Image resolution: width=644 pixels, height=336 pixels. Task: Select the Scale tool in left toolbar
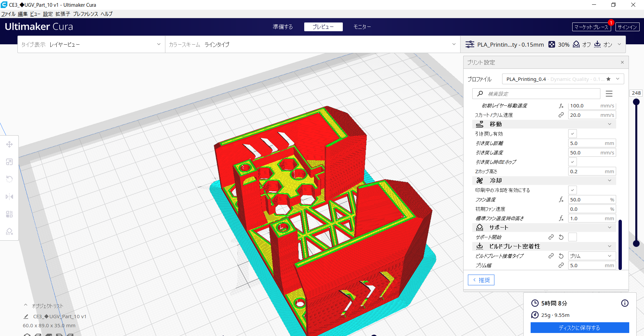tap(9, 162)
